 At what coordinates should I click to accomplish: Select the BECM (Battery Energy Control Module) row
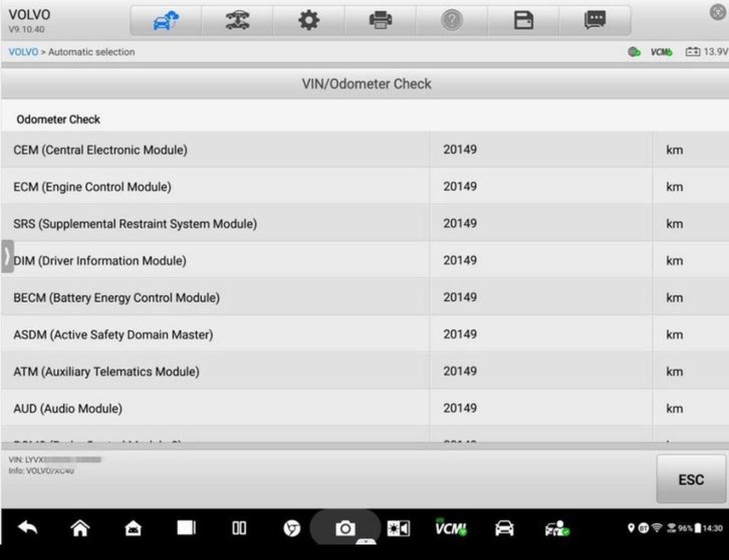[364, 298]
